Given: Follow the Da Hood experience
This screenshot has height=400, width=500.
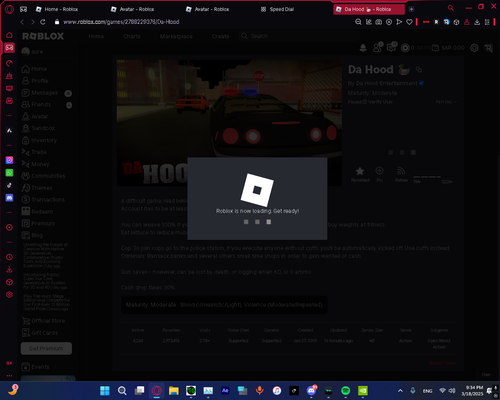Looking at the screenshot, I should click(x=401, y=174).
